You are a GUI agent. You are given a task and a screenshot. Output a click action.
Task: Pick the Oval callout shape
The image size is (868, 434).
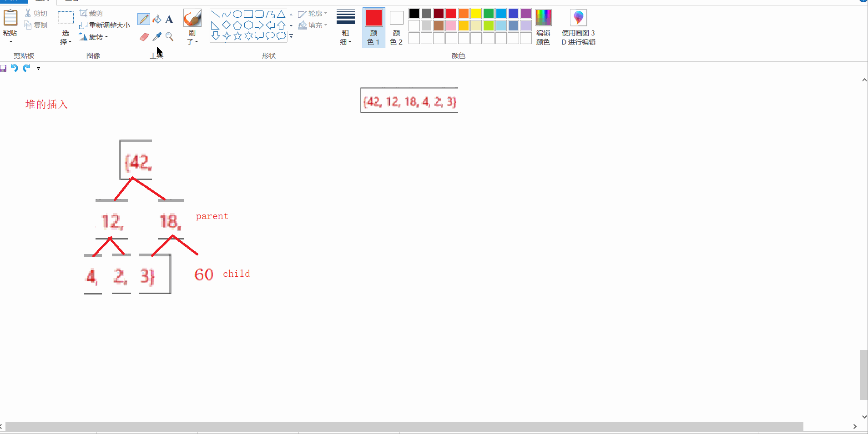270,36
